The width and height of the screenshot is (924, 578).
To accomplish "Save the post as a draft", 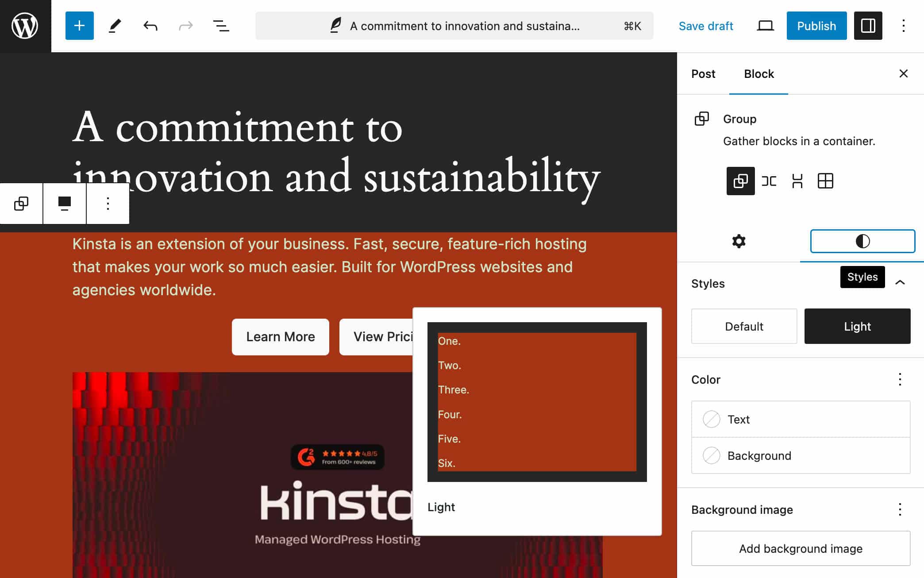I will click(705, 26).
